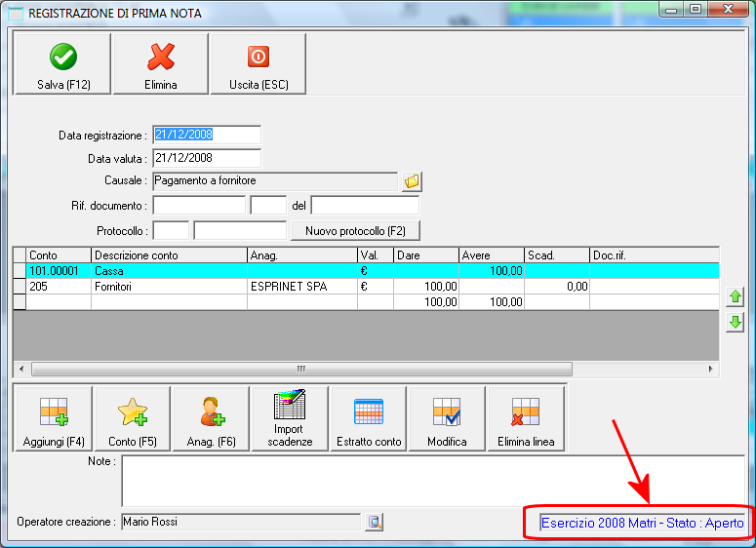Viewport: 756px width, 548px height.
Task: Click the total Avere 100,00 in totals row
Action: (492, 301)
